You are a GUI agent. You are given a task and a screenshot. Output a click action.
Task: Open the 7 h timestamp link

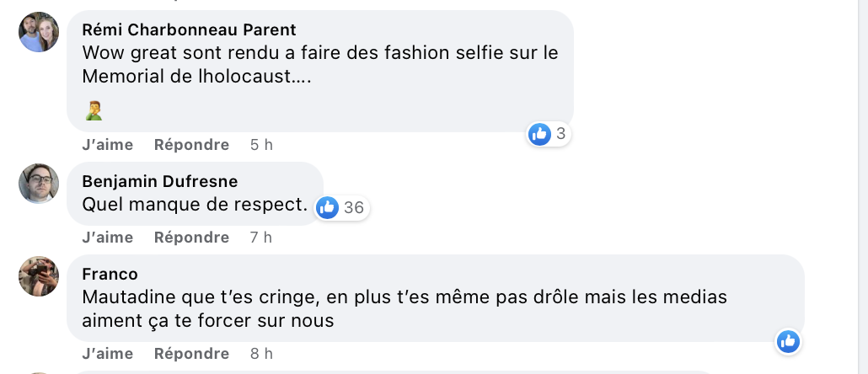coord(261,238)
